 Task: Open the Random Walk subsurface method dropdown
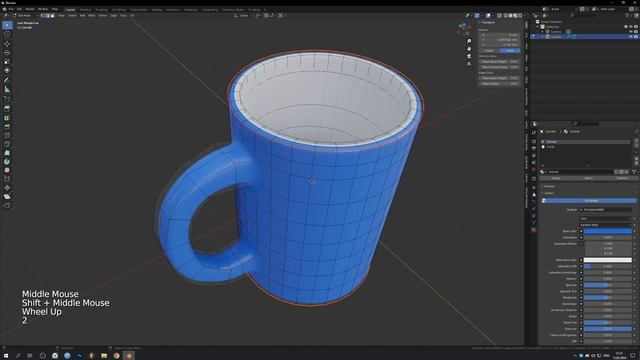[x=606, y=225]
